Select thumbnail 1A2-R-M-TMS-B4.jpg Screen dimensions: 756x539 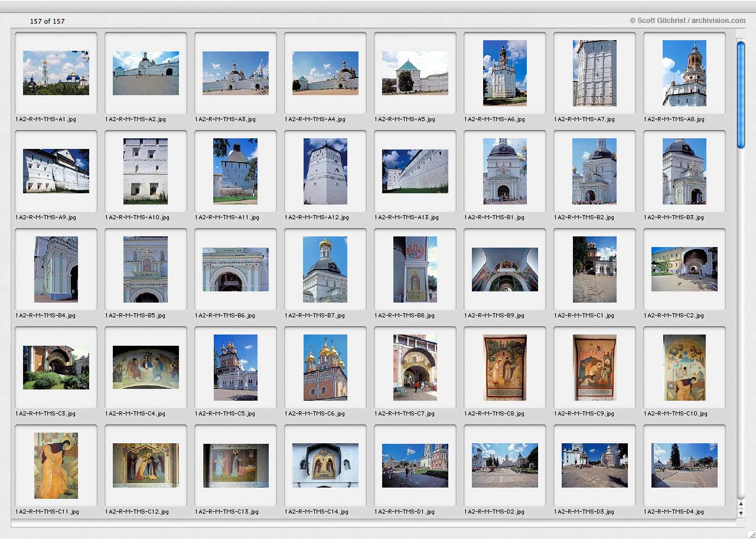(56, 269)
